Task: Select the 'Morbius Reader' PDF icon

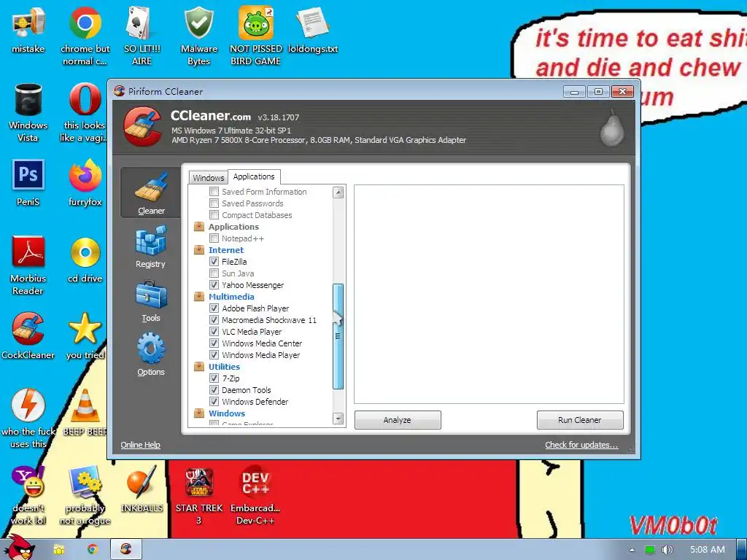Action: point(28,265)
